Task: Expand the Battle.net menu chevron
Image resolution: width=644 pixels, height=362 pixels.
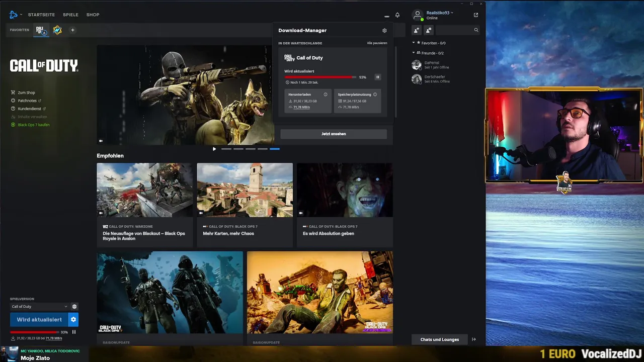Action: [21, 15]
